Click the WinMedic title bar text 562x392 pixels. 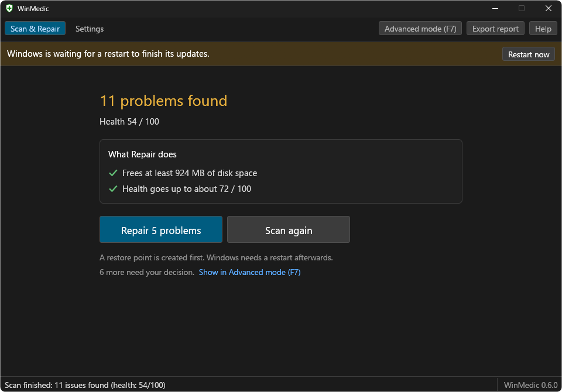(x=33, y=9)
